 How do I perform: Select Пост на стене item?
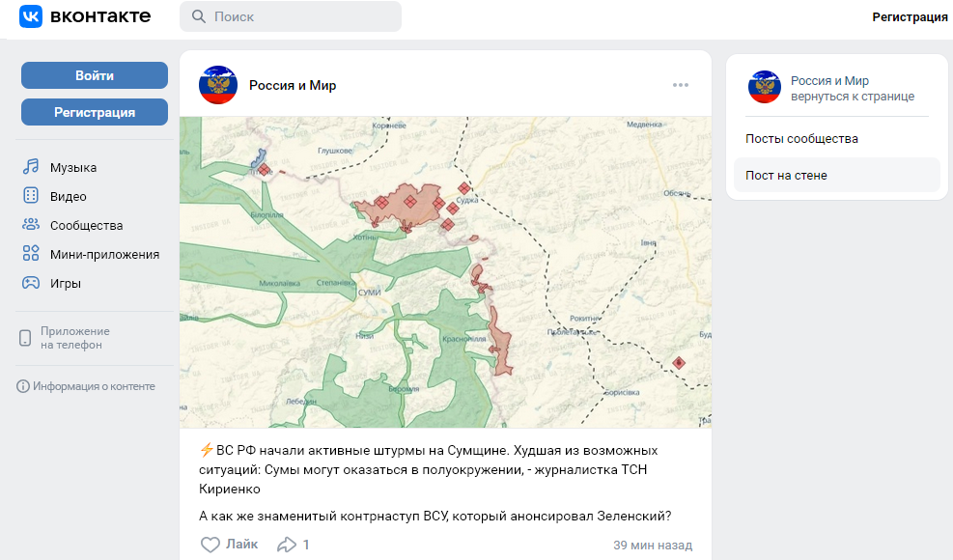pyautogui.click(x=786, y=176)
